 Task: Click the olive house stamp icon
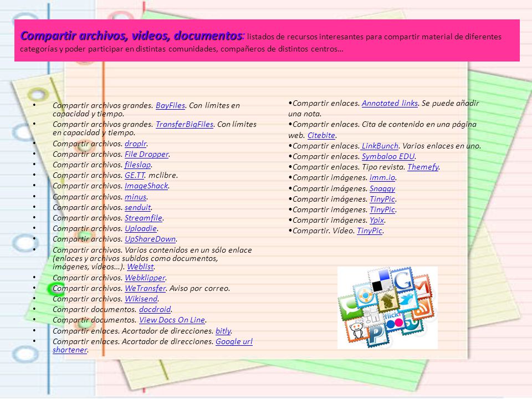pos(388,300)
